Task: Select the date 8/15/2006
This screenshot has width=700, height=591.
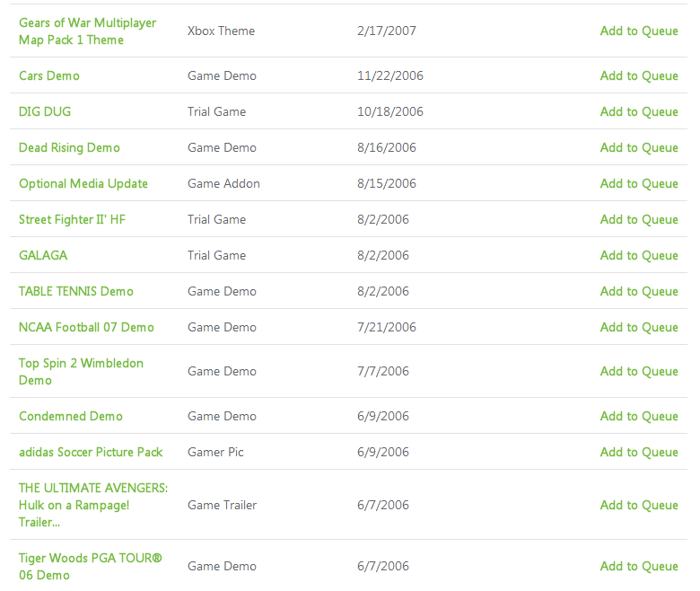Action: tap(387, 183)
